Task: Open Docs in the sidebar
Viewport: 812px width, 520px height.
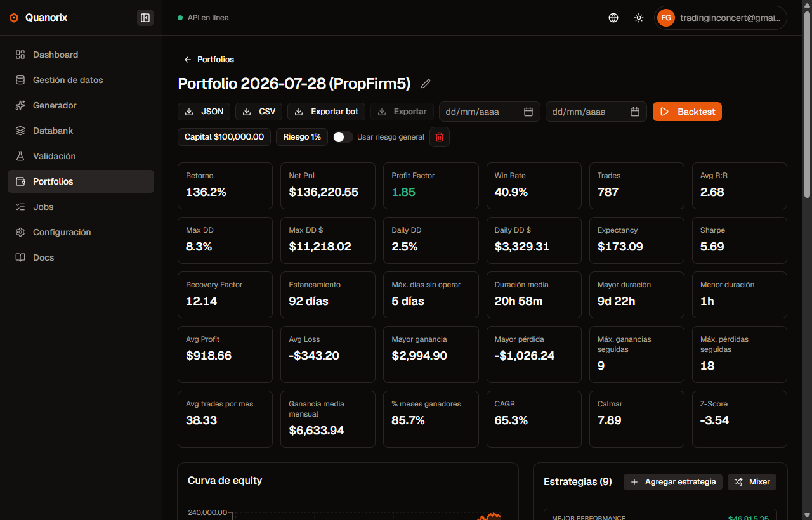Action: tap(81, 257)
